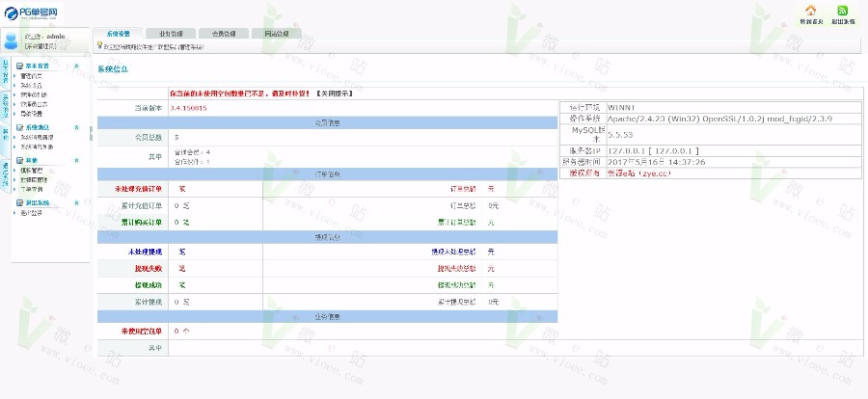The height and width of the screenshot is (399, 868).
Task: Switch to the 网站管理 top tab
Action: tap(276, 33)
